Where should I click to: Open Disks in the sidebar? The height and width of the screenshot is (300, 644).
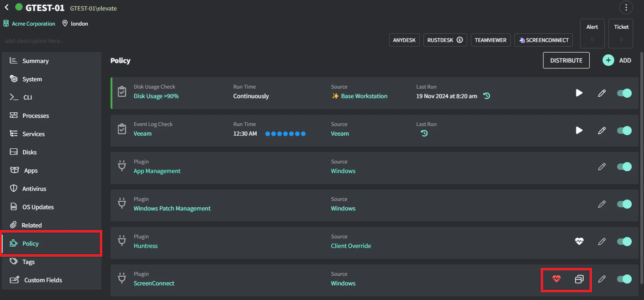pyautogui.click(x=52, y=152)
